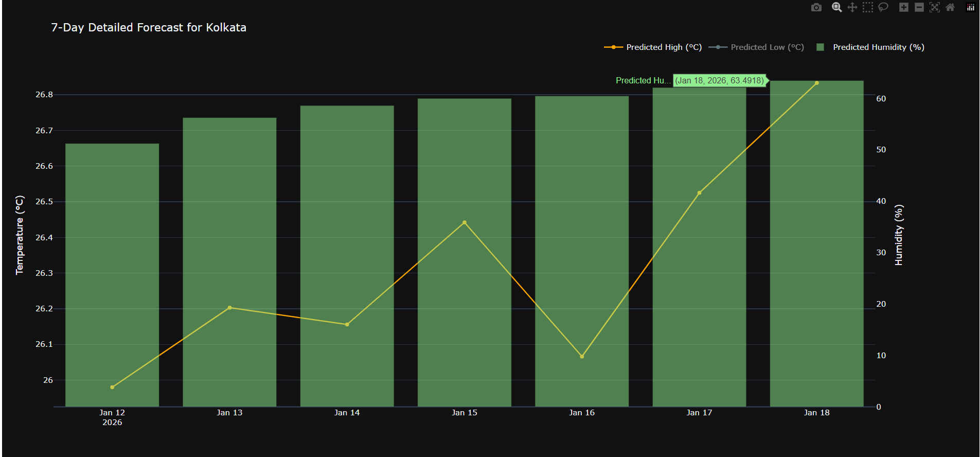Zoom out with the minus button

point(919,7)
